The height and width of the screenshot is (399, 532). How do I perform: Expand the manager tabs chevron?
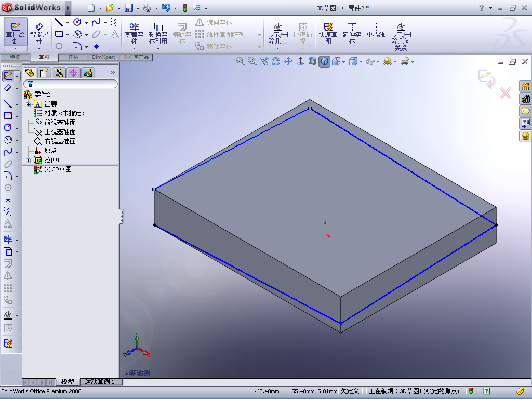tap(113, 73)
